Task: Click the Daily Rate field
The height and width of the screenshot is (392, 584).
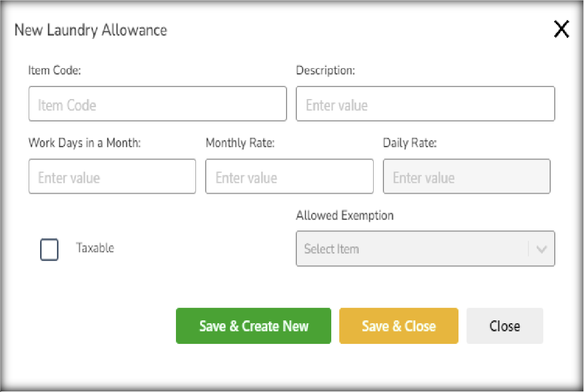Action: pyautogui.click(x=467, y=177)
